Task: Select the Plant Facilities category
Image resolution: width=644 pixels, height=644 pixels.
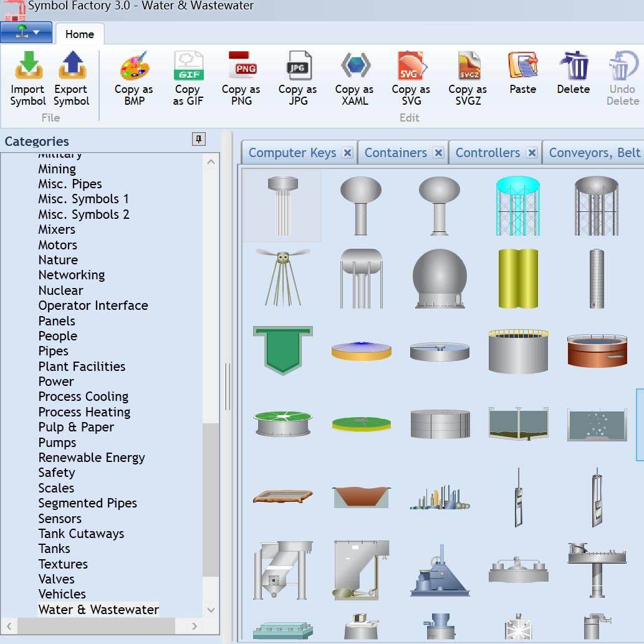Action: pyautogui.click(x=82, y=367)
